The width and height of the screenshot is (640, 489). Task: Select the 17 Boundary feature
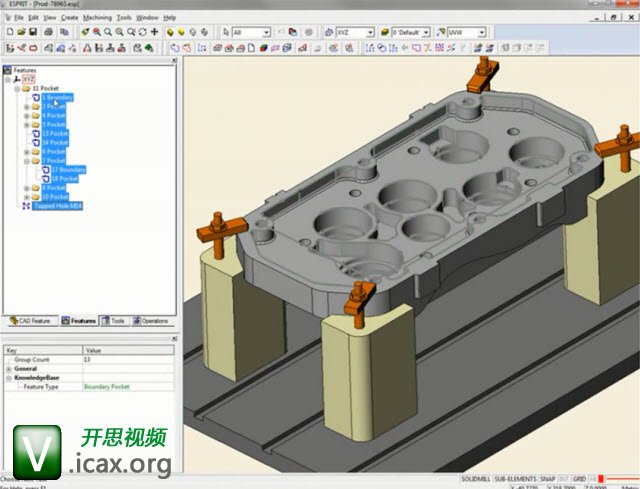(x=69, y=169)
